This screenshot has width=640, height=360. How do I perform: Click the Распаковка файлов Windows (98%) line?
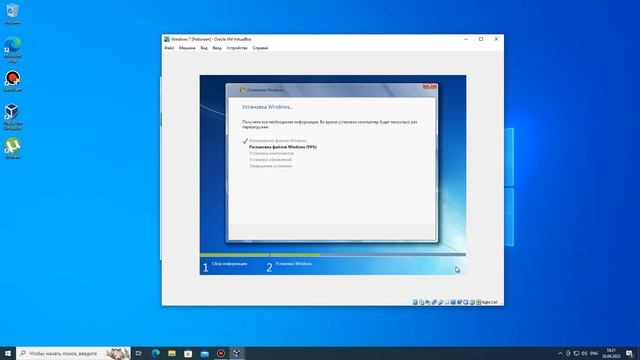pos(283,147)
